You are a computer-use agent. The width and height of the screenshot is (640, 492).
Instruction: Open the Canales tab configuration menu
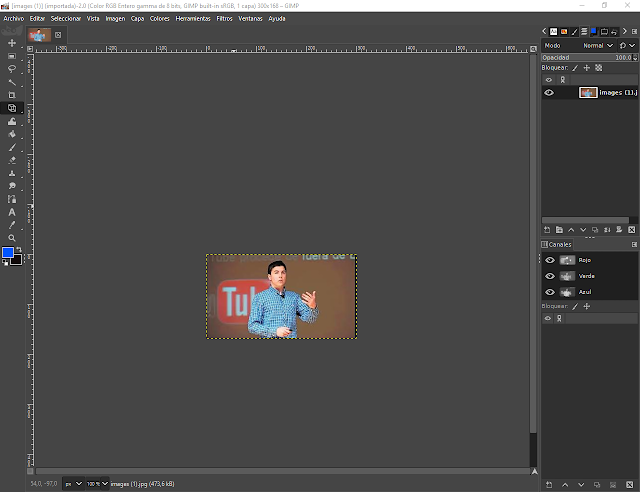(634, 245)
